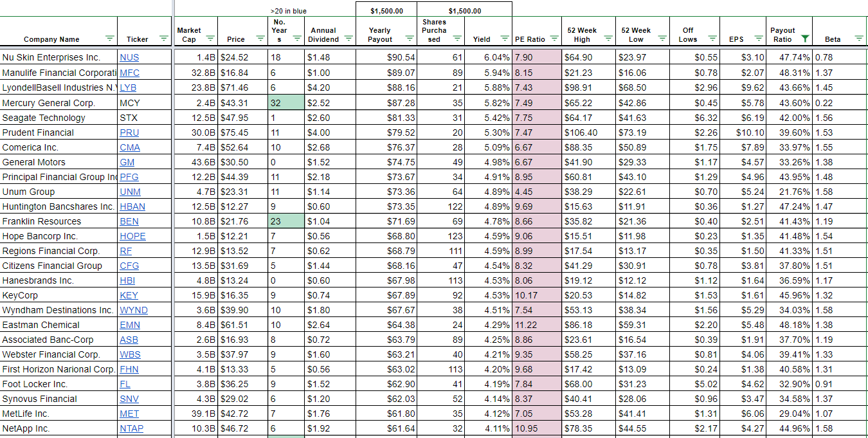Select the 'General Motors' company cell
The width and height of the screenshot is (868, 438).
pos(59,162)
